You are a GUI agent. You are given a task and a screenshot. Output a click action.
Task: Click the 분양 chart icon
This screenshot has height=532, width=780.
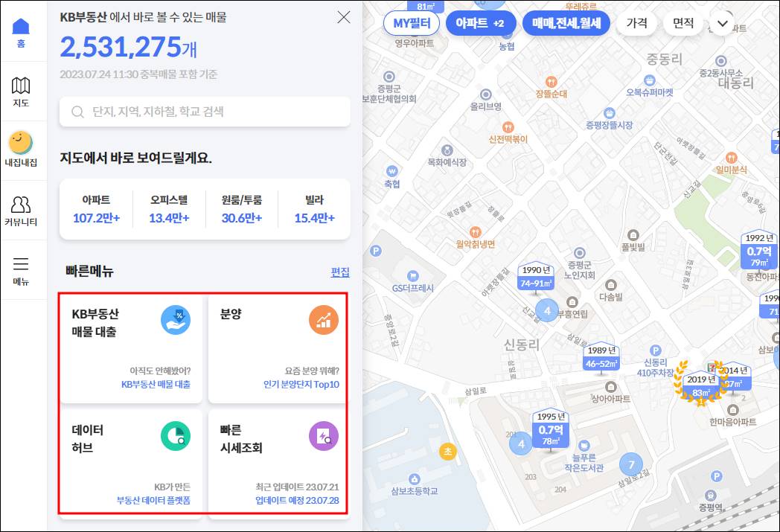tap(324, 320)
